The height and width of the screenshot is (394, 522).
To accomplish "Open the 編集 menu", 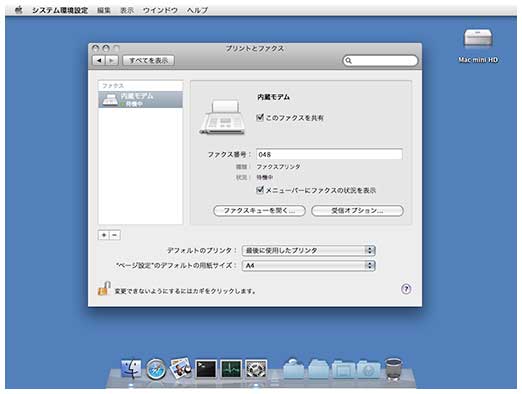I will (104, 10).
